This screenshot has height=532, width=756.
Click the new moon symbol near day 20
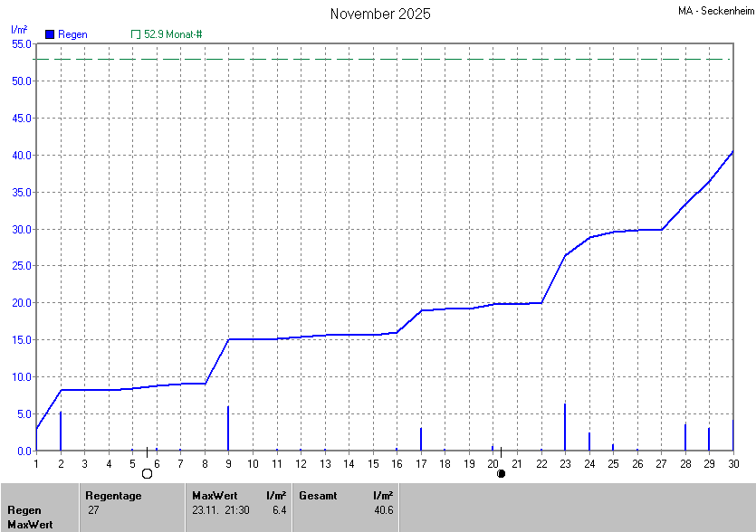(501, 473)
